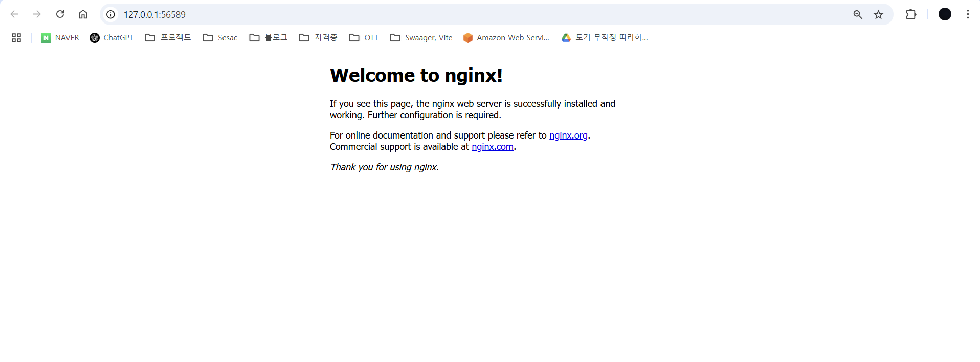Open the apps grid icon in bookmarks bar
This screenshot has width=980, height=362.
(x=16, y=38)
